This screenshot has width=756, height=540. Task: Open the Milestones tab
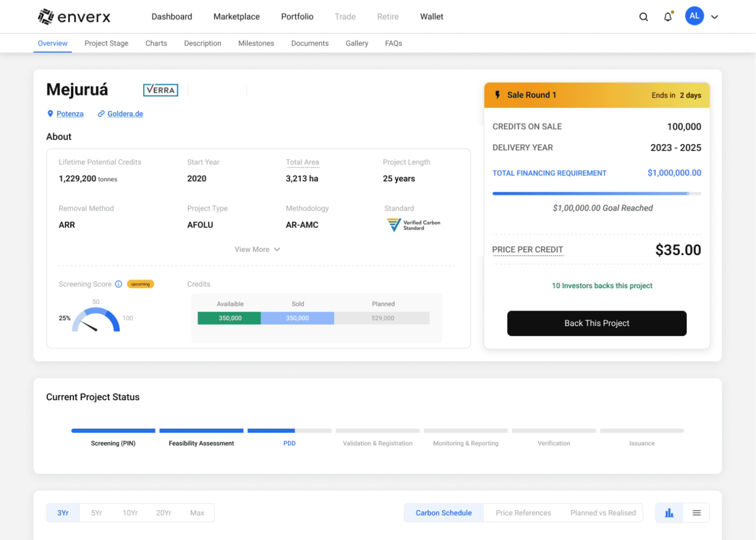pyautogui.click(x=256, y=43)
